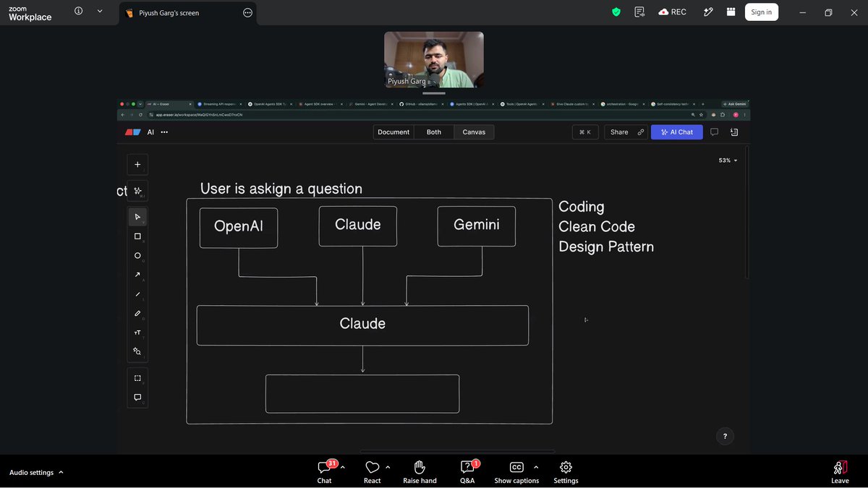This screenshot has height=488, width=868.
Task: Click the 'User is askign a question' text
Action: (281, 189)
